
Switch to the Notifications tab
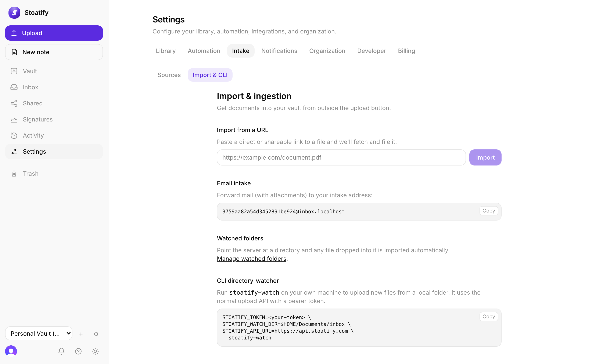pyautogui.click(x=279, y=51)
